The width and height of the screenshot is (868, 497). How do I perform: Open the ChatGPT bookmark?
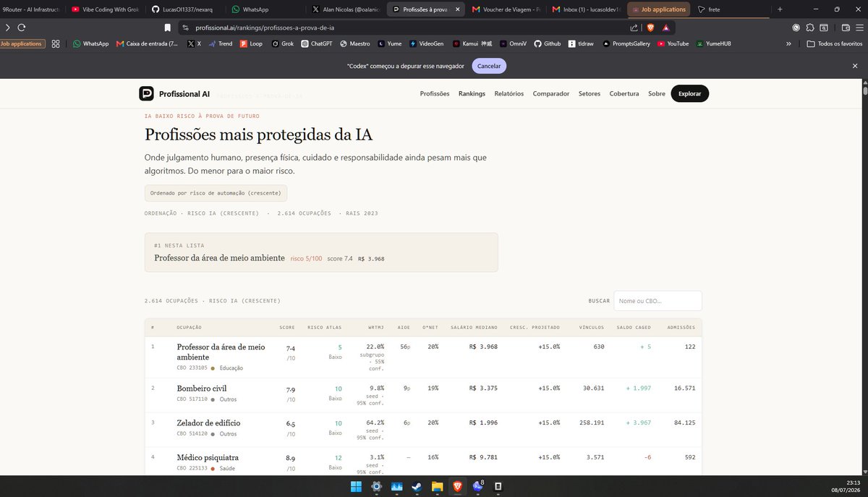316,43
